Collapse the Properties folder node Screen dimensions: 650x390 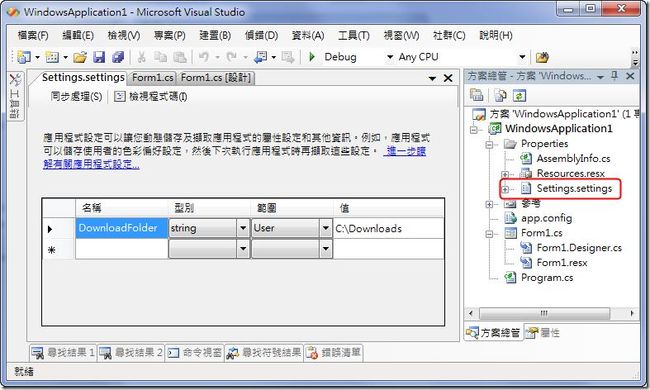(489, 145)
